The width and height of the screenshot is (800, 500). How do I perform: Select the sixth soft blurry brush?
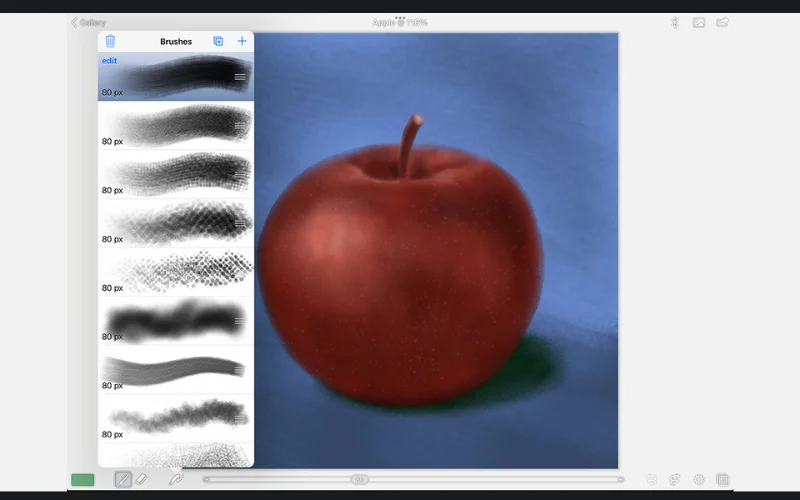pyautogui.click(x=176, y=321)
